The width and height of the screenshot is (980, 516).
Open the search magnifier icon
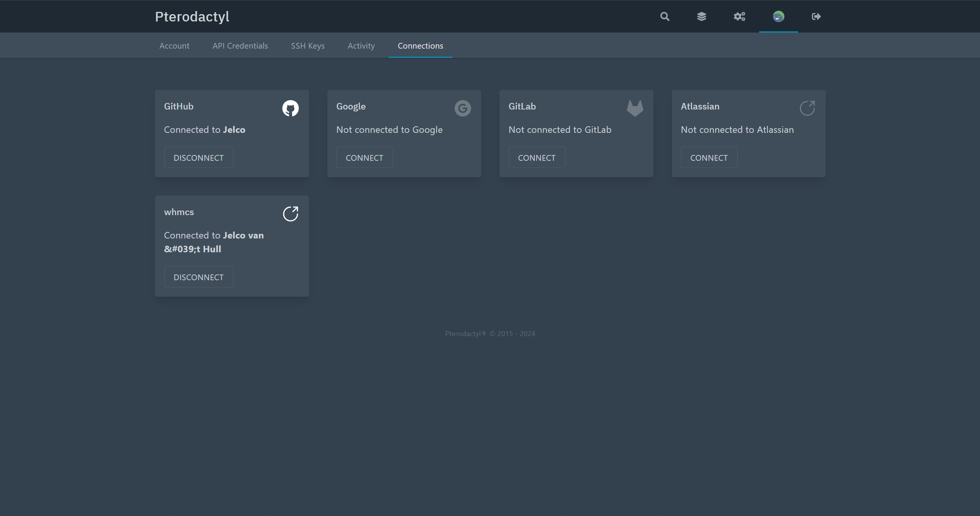click(665, 16)
